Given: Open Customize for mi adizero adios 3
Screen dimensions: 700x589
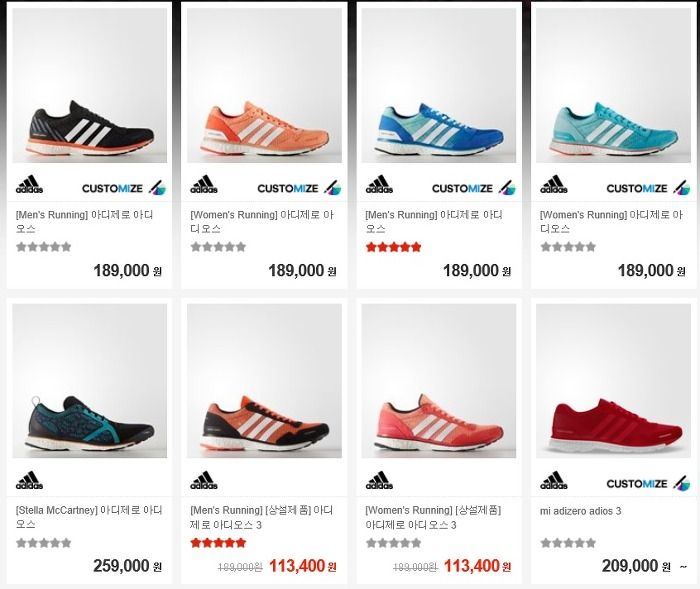Looking at the screenshot, I should pyautogui.click(x=648, y=484).
